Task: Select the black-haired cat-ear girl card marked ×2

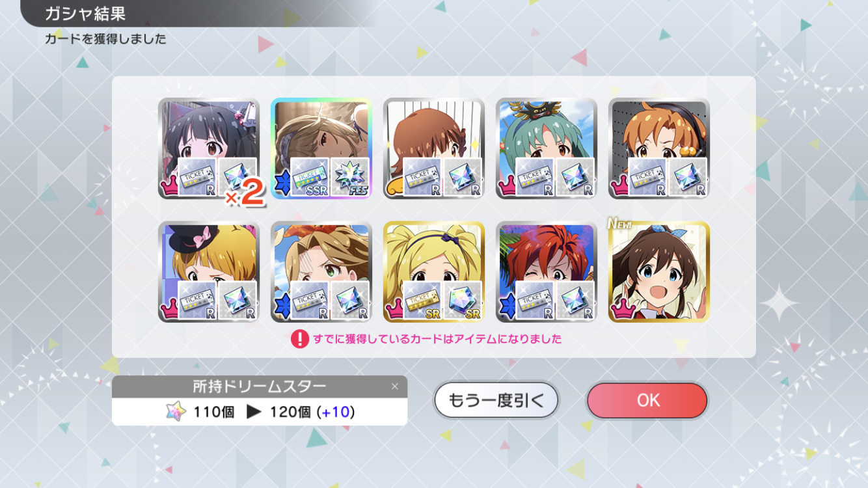Action: click(208, 148)
